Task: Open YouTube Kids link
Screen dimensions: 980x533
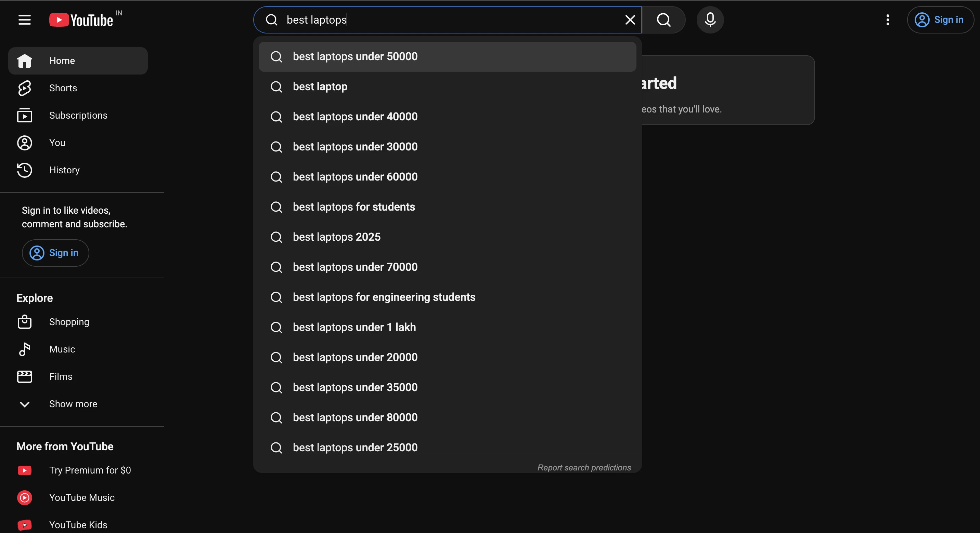Action: point(78,525)
